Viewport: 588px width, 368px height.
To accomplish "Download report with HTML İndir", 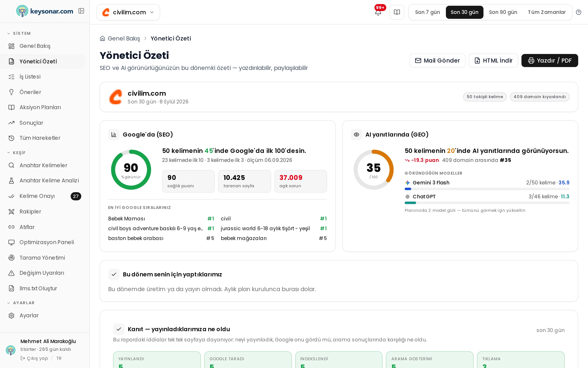I will click(493, 60).
